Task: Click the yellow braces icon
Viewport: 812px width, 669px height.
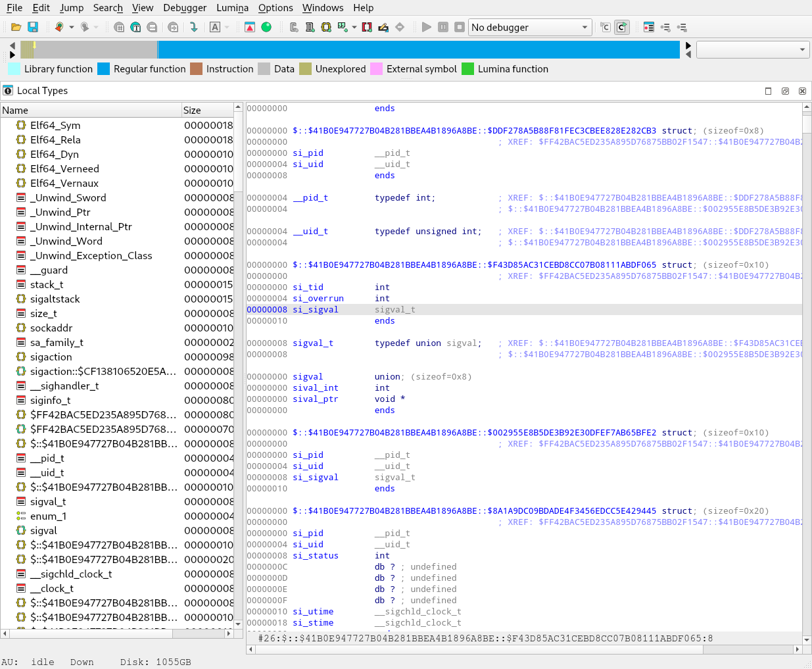Action: tap(326, 27)
